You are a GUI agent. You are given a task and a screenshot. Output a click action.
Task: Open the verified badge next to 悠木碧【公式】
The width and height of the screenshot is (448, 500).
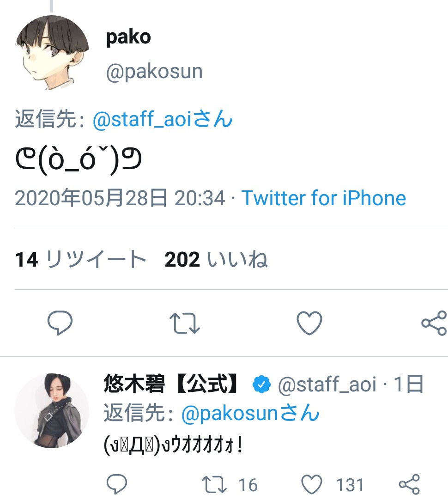[x=261, y=384]
